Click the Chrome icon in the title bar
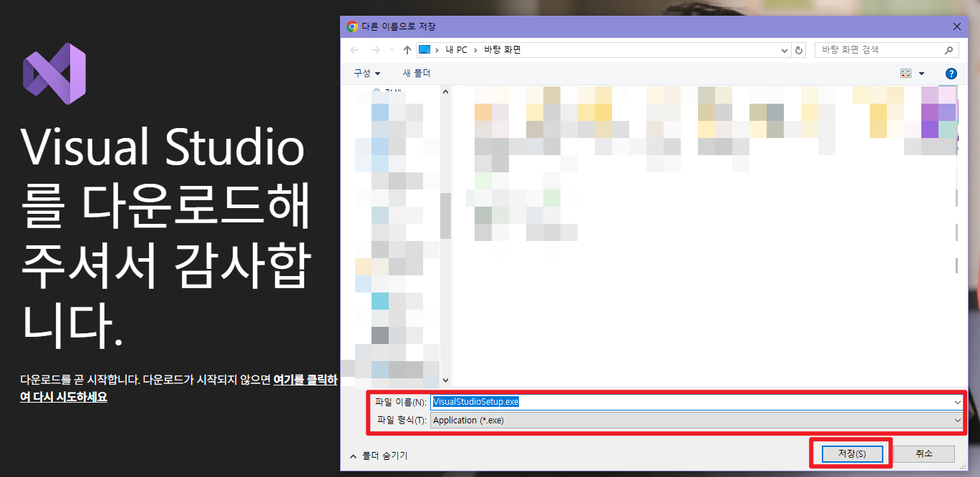The width and height of the screenshot is (980, 477). click(351, 26)
